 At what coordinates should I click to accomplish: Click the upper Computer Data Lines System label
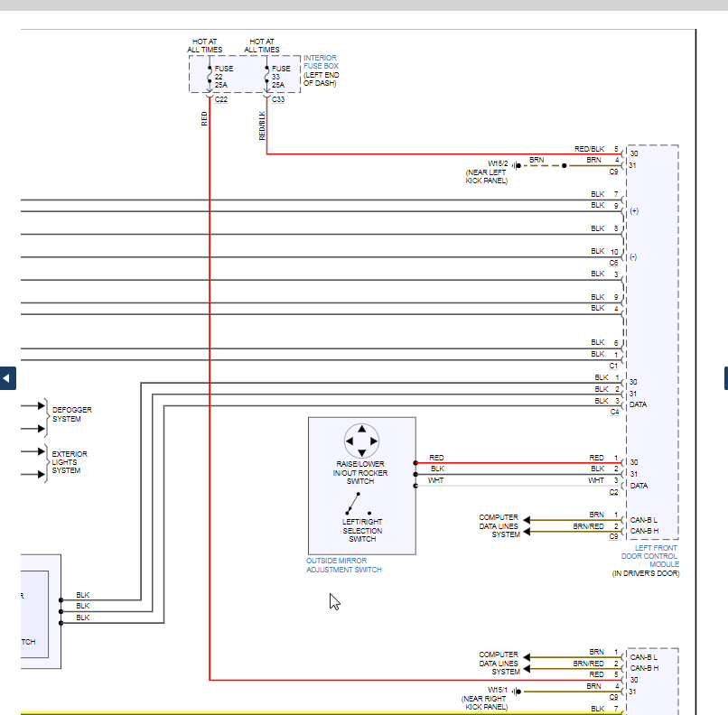click(x=499, y=525)
